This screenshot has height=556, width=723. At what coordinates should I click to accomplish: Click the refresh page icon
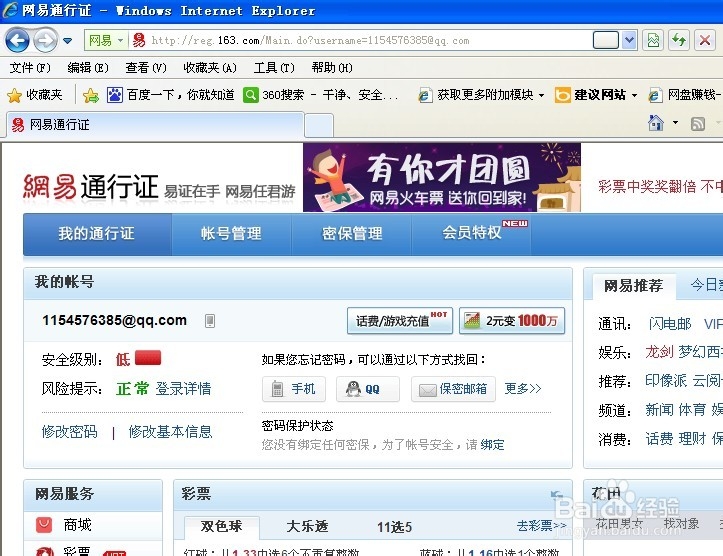coord(679,41)
